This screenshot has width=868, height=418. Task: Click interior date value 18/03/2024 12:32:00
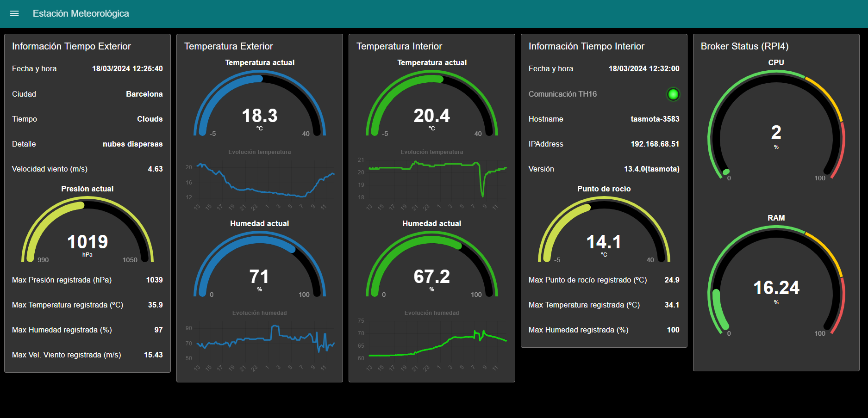pos(644,69)
